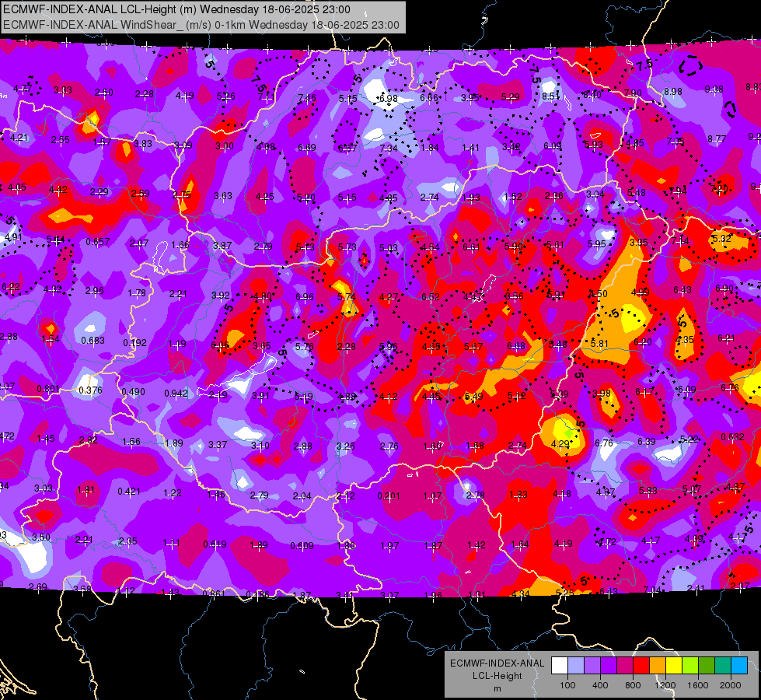Viewport: 761px width, 700px height.
Task: Click the wind shear value 3.63
Action: click(223, 196)
